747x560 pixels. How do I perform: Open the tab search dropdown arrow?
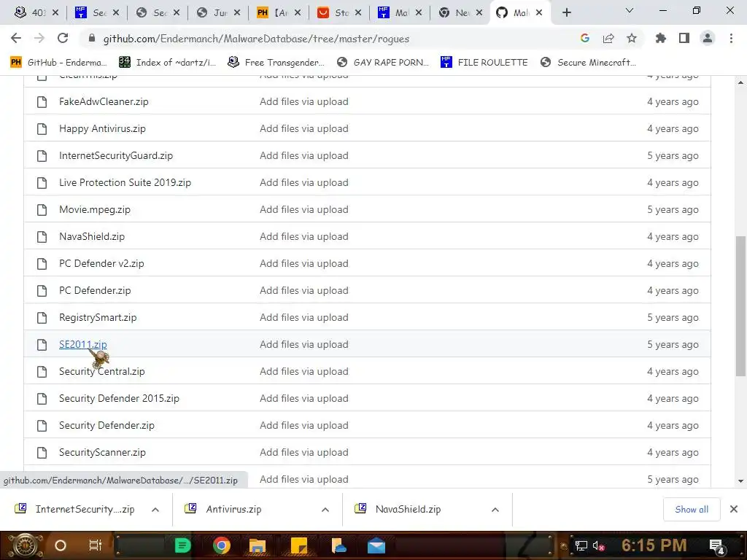[630, 10]
